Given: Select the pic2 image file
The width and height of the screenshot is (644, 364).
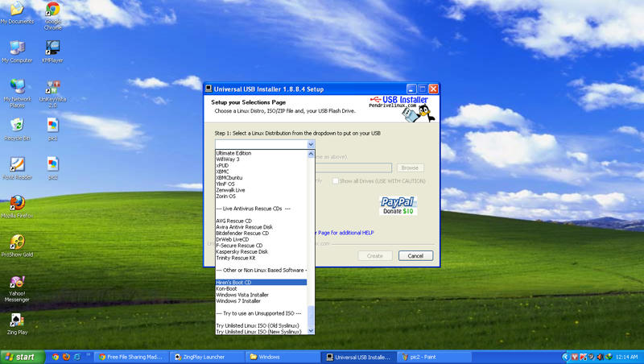Looking at the screenshot, I should [52, 168].
